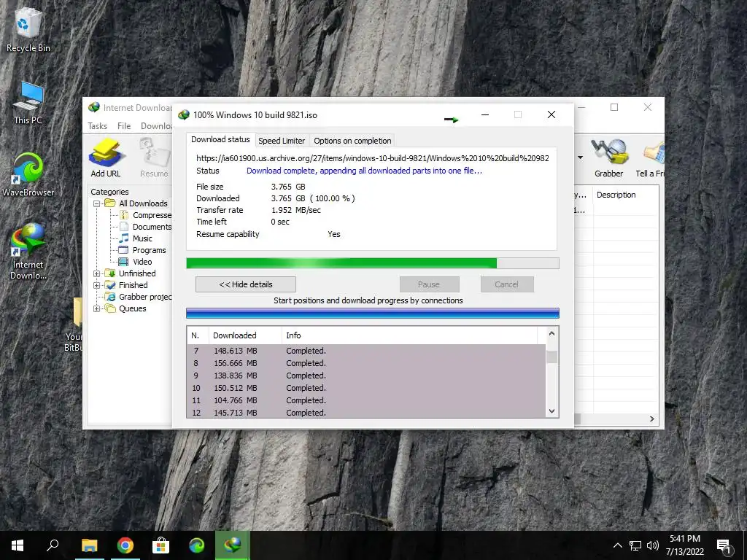Select This PC desktop icon
The height and width of the screenshot is (560, 747).
28,102
